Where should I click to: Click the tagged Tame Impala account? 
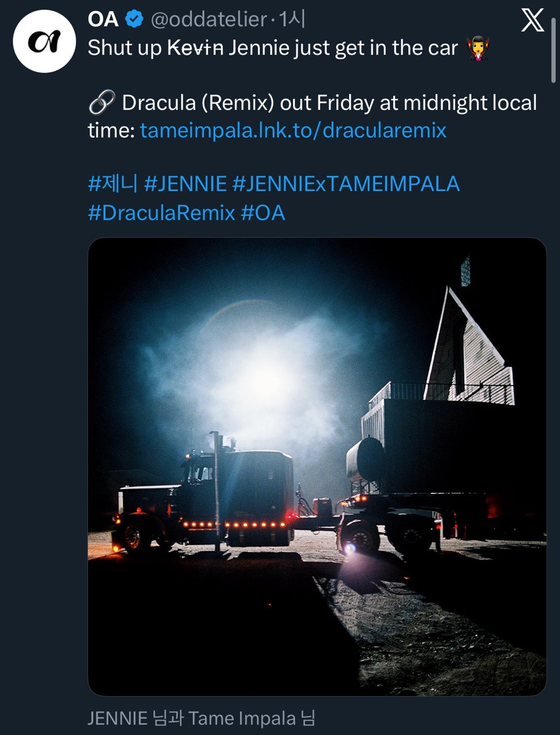(241, 719)
